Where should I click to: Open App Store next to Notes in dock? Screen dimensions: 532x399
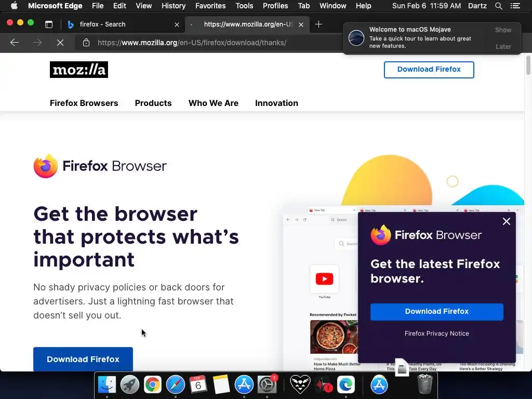point(244,385)
